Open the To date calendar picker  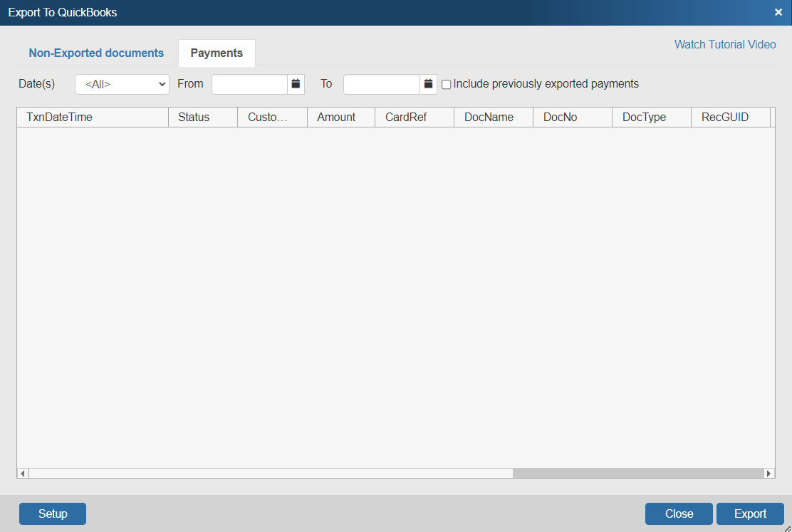click(428, 84)
